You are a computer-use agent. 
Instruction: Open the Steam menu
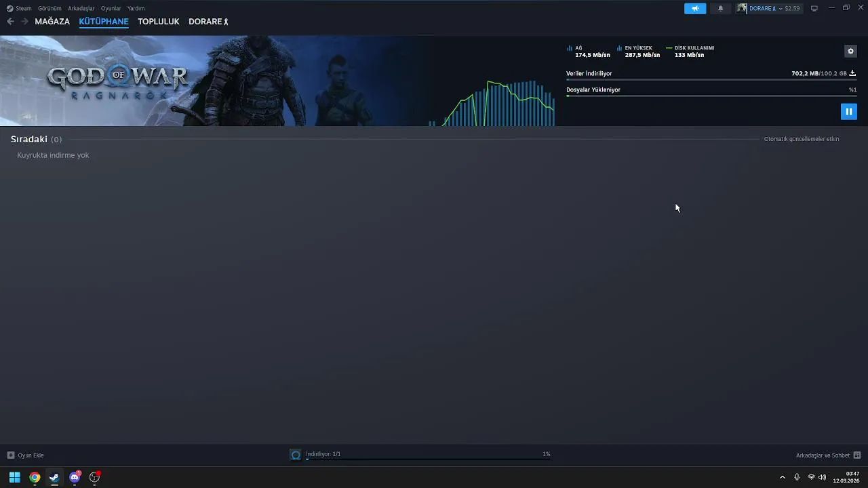click(24, 8)
